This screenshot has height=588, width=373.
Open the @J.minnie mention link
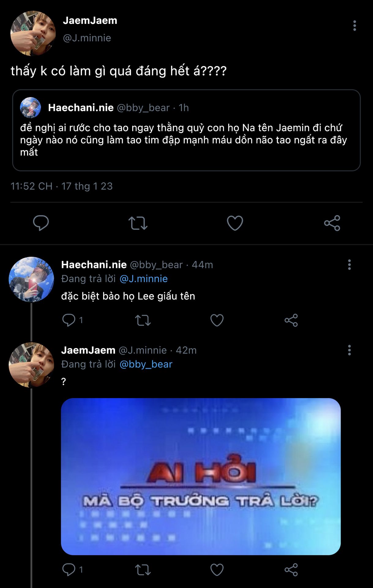tap(144, 279)
